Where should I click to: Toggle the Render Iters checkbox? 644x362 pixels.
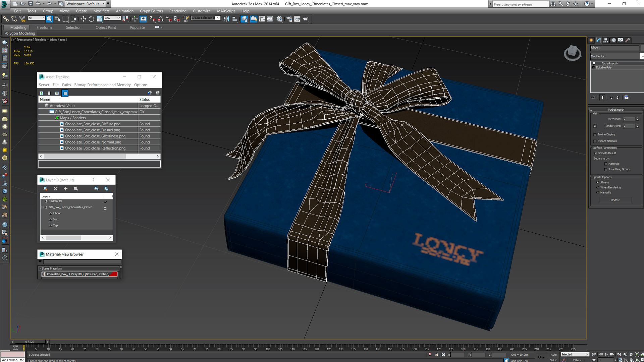pos(595,126)
